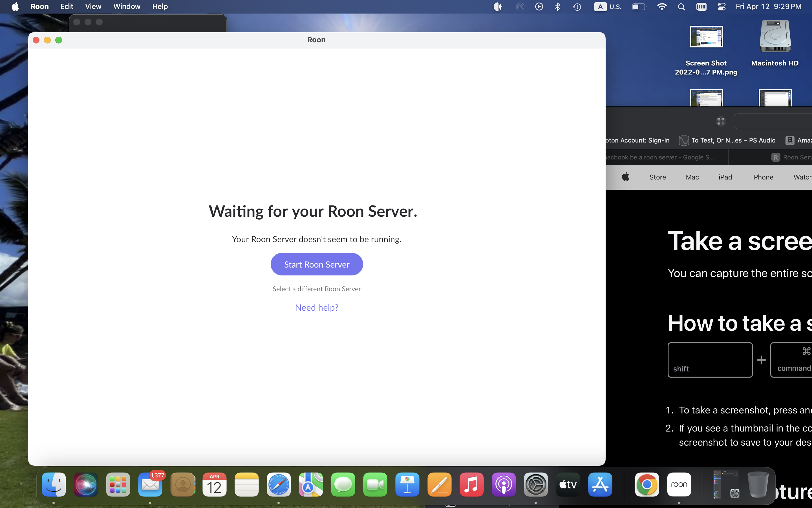Image resolution: width=812 pixels, height=508 pixels.
Task: Open Notes from the Dock
Action: click(247, 485)
